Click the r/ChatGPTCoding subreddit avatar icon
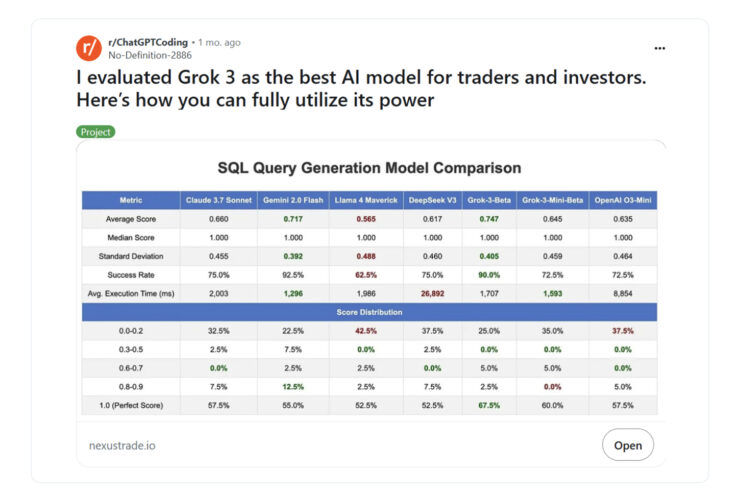The height and width of the screenshot is (492, 740). point(88,47)
